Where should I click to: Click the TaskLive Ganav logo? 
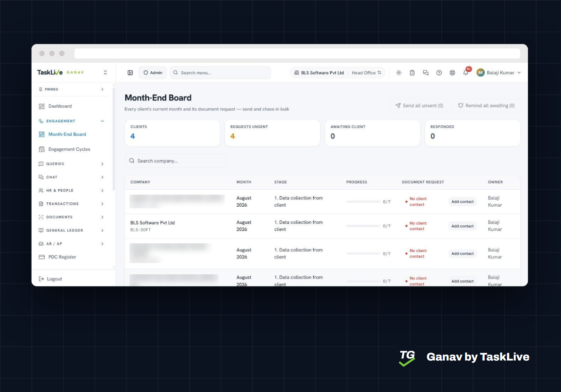click(x=60, y=72)
